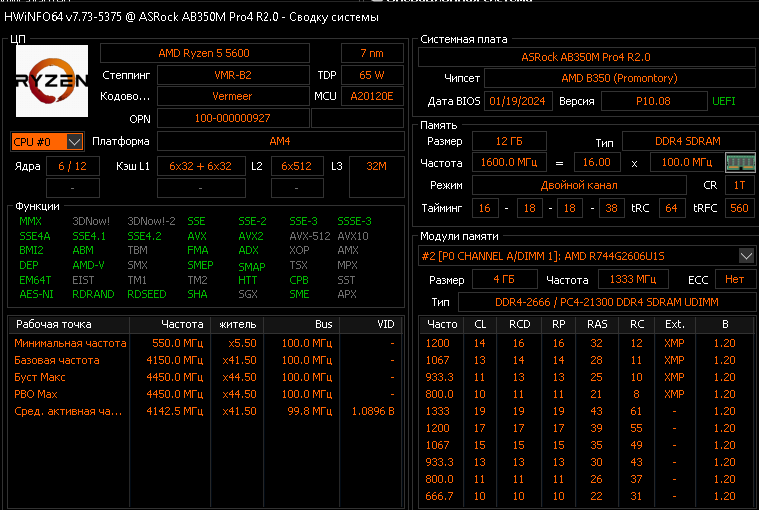759x510 pixels.
Task: Click the 3DNow! feature label
Action: [x=91, y=221]
